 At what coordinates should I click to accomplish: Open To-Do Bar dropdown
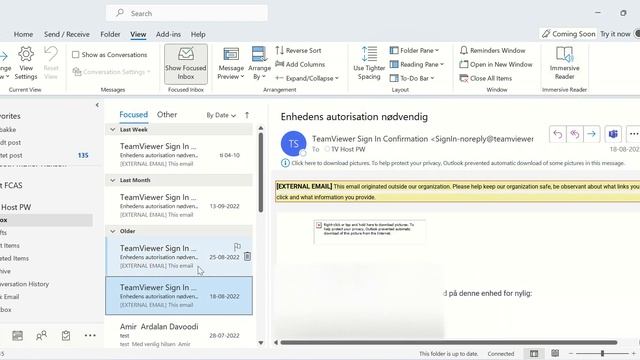coord(412,78)
